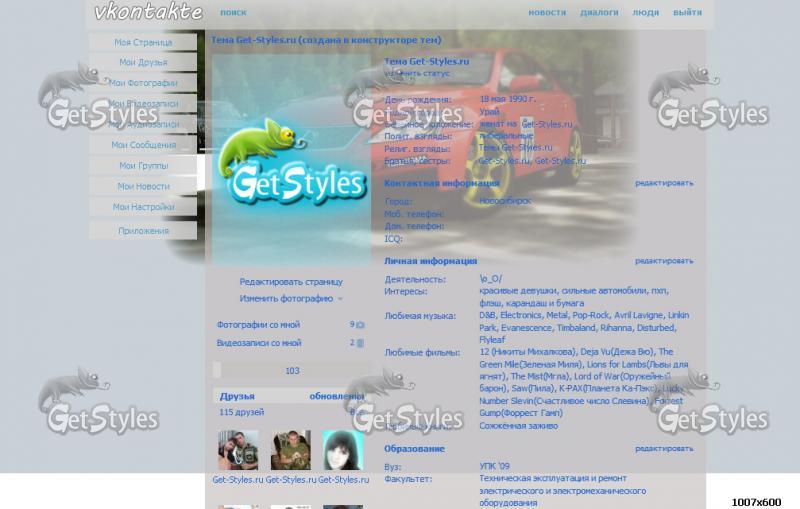Click the vkontakte logo in the header
Viewport: 800px width, 509px height.
(148, 13)
